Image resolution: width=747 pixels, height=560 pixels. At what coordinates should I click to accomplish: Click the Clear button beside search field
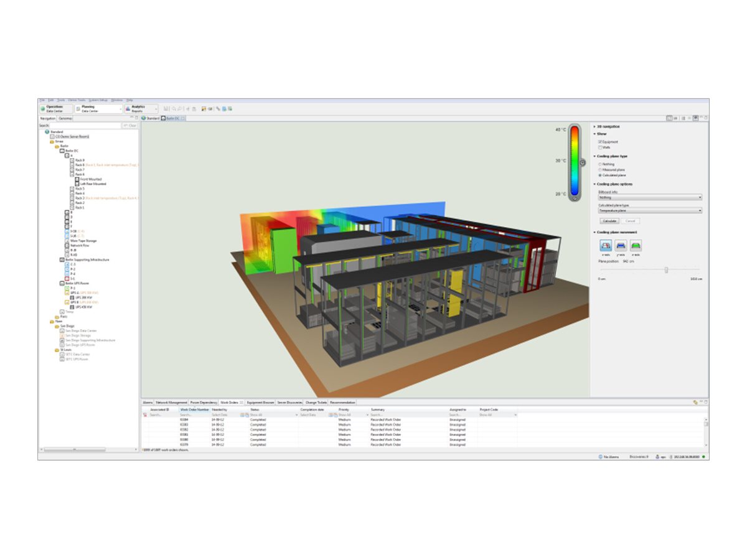(129, 125)
